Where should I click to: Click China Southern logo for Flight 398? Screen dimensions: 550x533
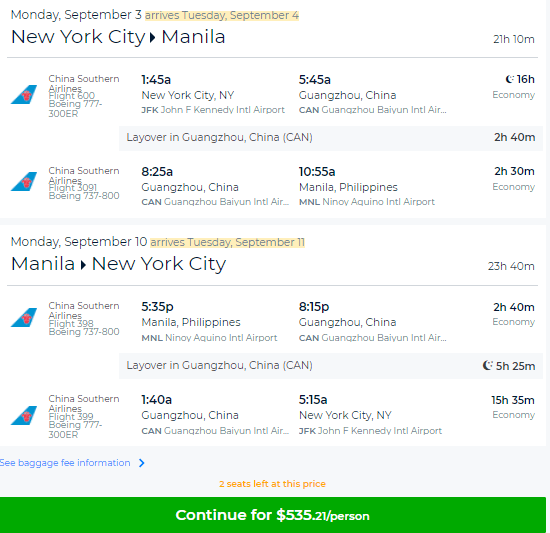(x=24, y=317)
